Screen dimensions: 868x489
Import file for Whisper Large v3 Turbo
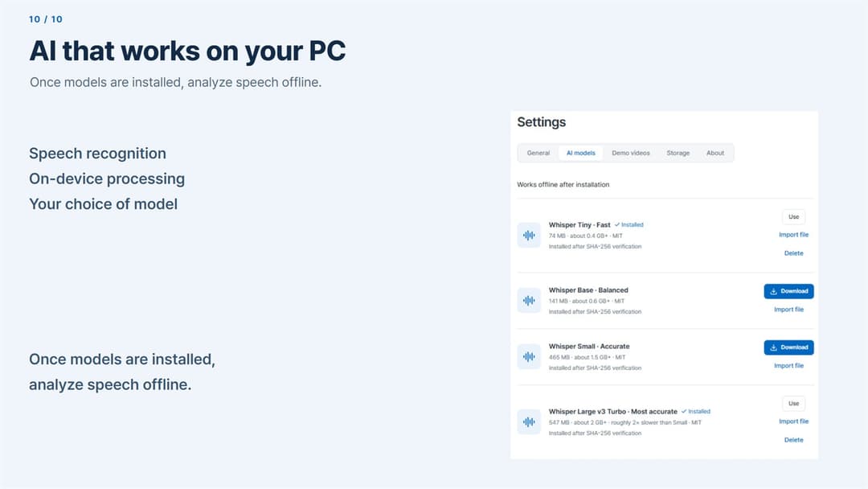tap(793, 421)
